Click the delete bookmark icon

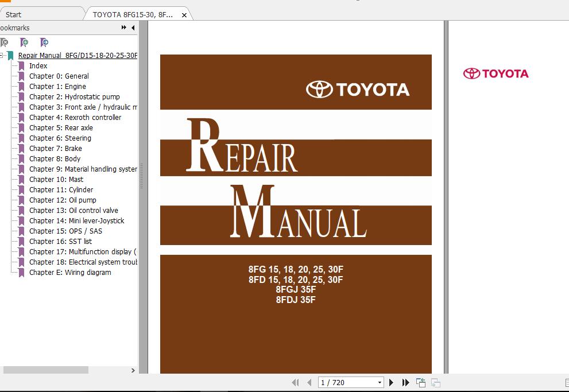[6, 42]
